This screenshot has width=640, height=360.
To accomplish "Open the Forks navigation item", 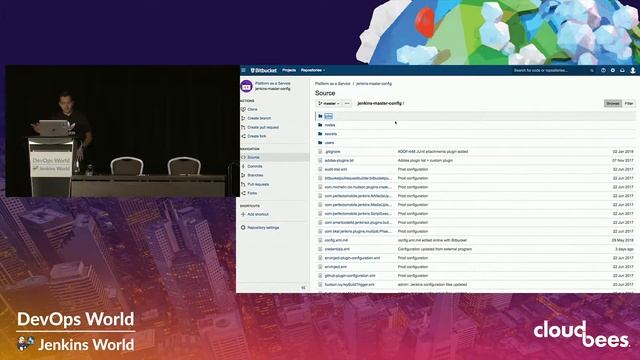I will pyautogui.click(x=252, y=193).
